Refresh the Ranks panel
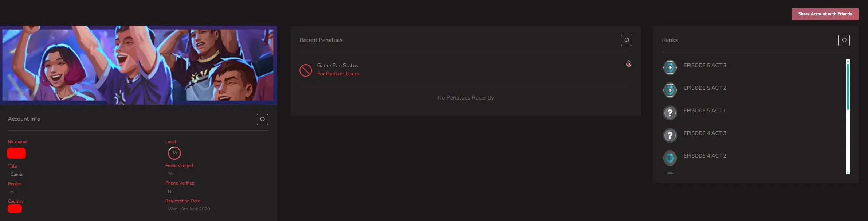 pyautogui.click(x=844, y=40)
